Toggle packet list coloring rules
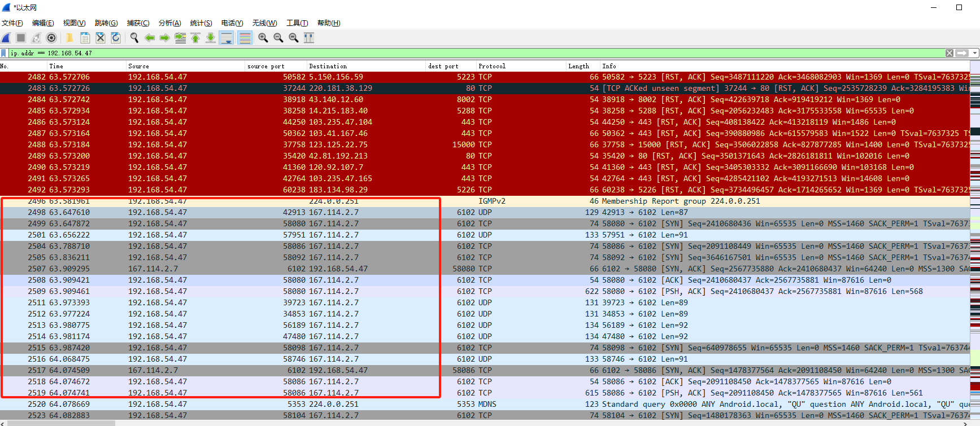The image size is (980, 426). click(245, 38)
